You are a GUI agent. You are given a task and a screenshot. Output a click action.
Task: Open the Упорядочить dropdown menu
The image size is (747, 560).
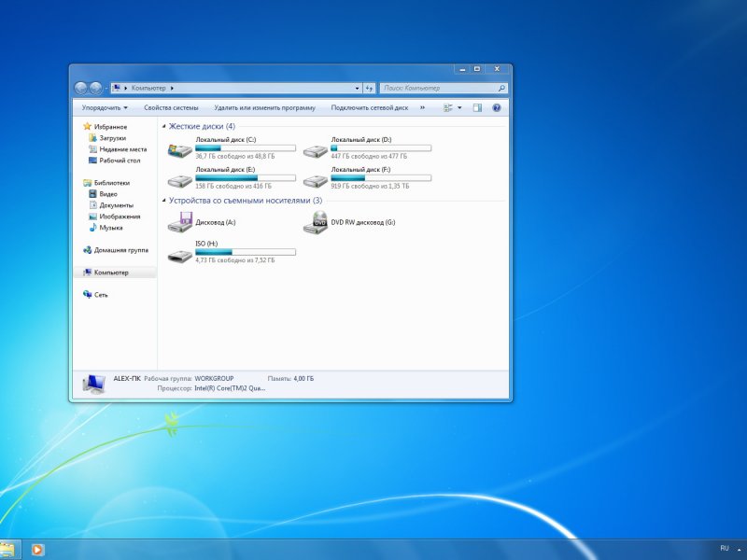[105, 108]
